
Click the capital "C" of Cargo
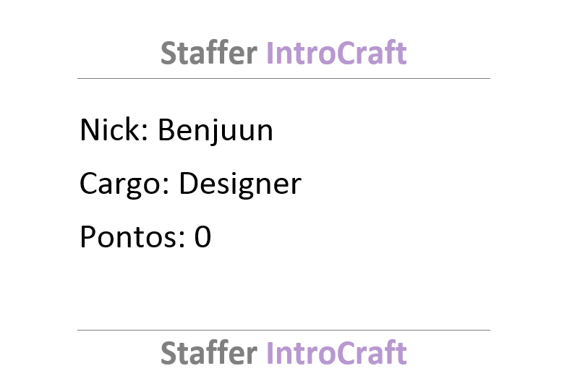[88, 184]
